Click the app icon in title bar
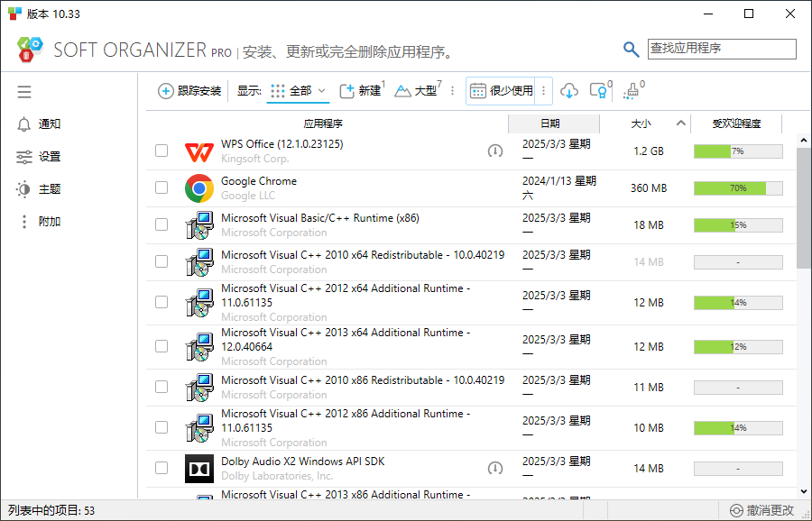Image resolution: width=812 pixels, height=521 pixels. tap(15, 14)
